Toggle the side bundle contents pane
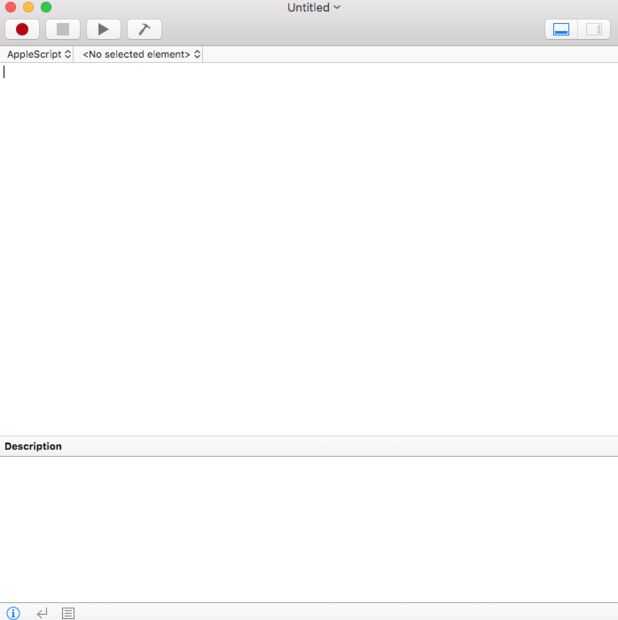 click(x=593, y=29)
